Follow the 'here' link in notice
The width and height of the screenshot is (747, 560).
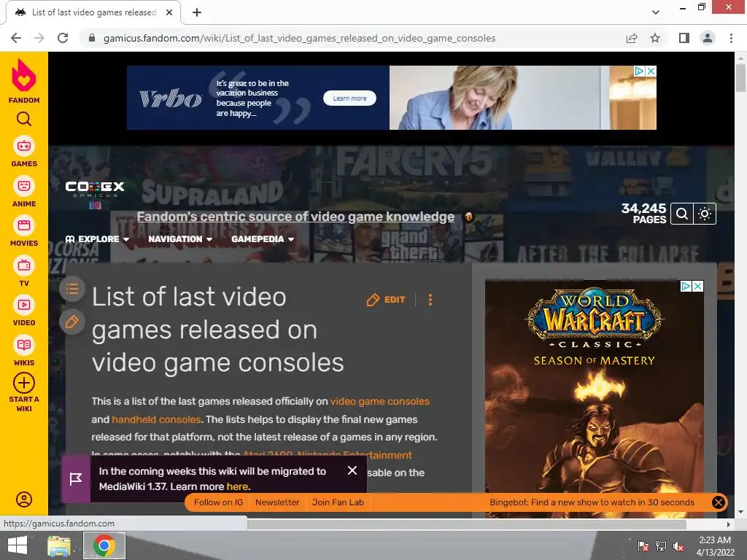pyautogui.click(x=237, y=486)
